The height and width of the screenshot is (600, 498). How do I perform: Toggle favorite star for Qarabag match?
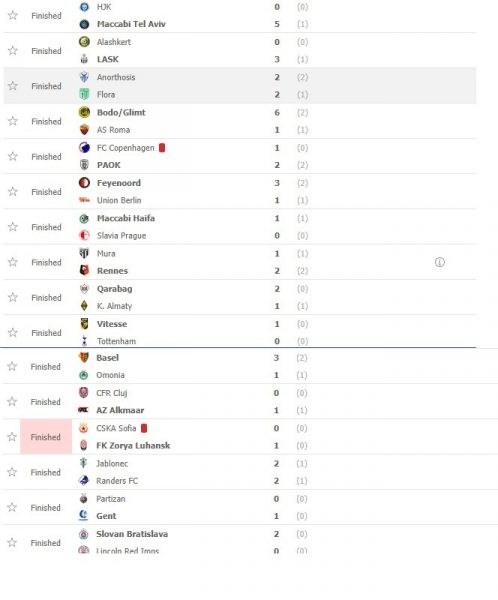[x=13, y=297]
